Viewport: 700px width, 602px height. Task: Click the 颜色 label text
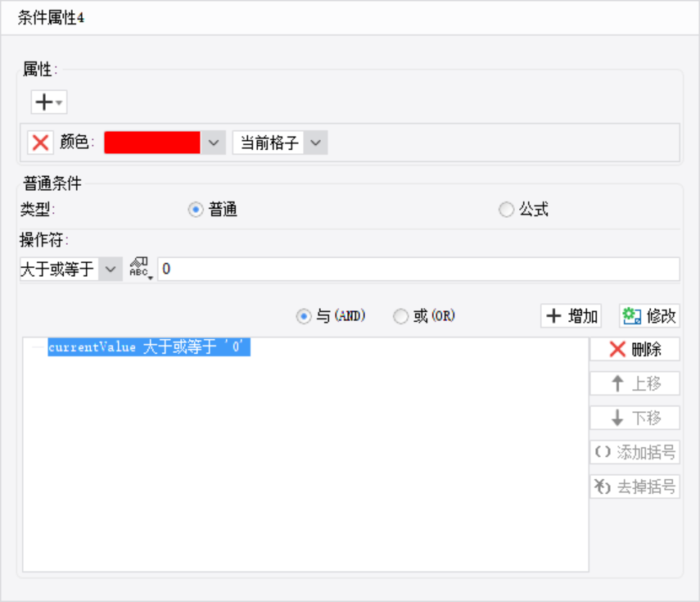[77, 142]
